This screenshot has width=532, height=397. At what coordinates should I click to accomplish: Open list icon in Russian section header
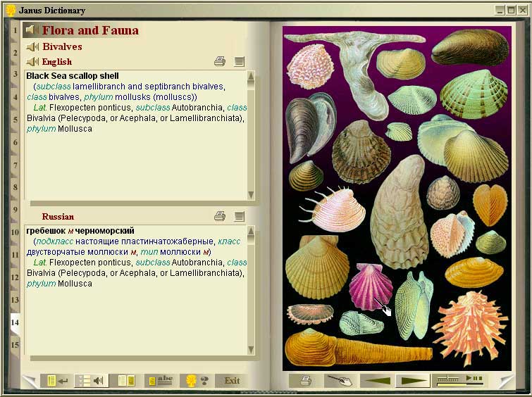click(240, 217)
